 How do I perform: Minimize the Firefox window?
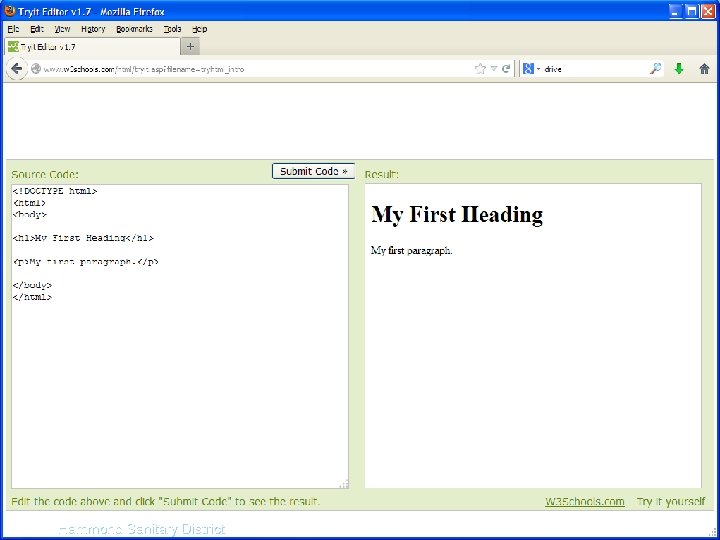(x=674, y=11)
